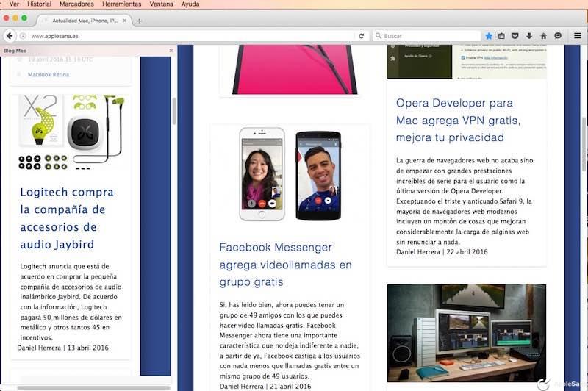Open the Opera settings screenshot image

tap(467, 62)
